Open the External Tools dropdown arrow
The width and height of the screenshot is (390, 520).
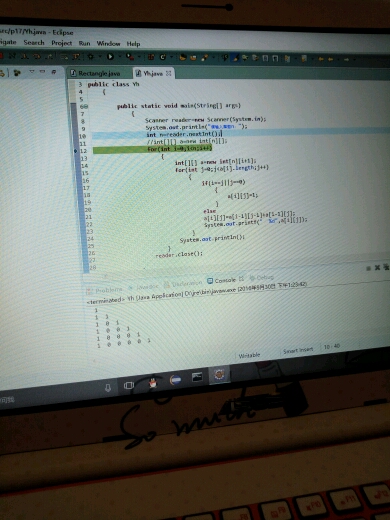pyautogui.click(x=139, y=57)
